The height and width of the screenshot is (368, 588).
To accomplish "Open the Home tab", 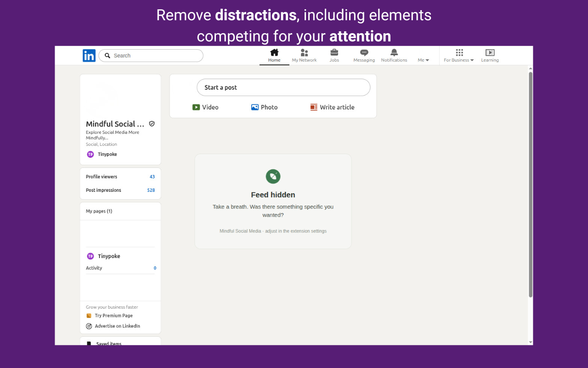I will 274,56.
